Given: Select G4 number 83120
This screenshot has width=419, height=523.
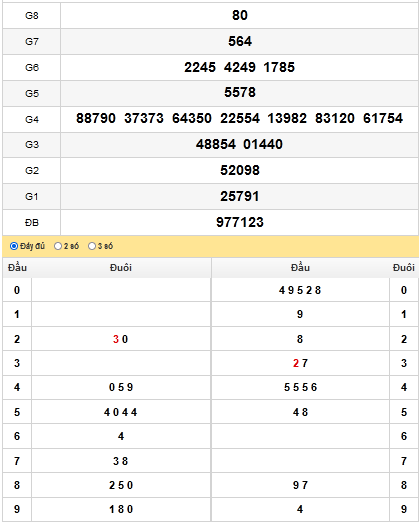Looking at the screenshot, I should pos(335,118).
